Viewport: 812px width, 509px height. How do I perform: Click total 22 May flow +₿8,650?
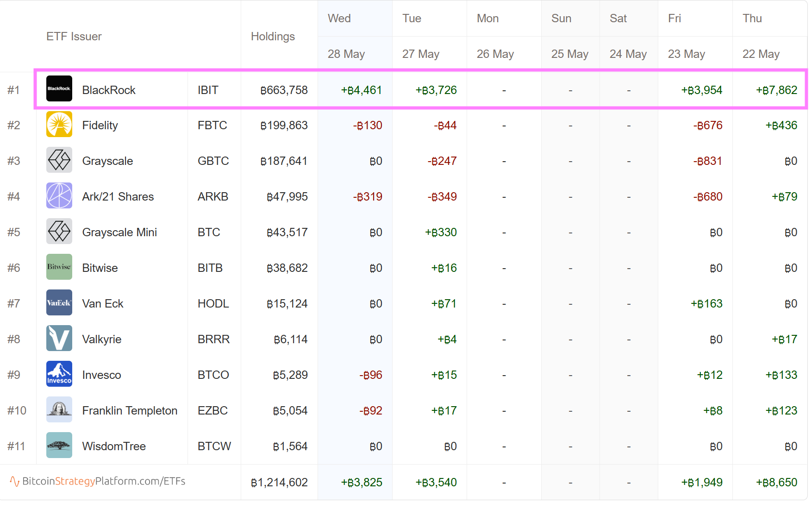[777, 483]
